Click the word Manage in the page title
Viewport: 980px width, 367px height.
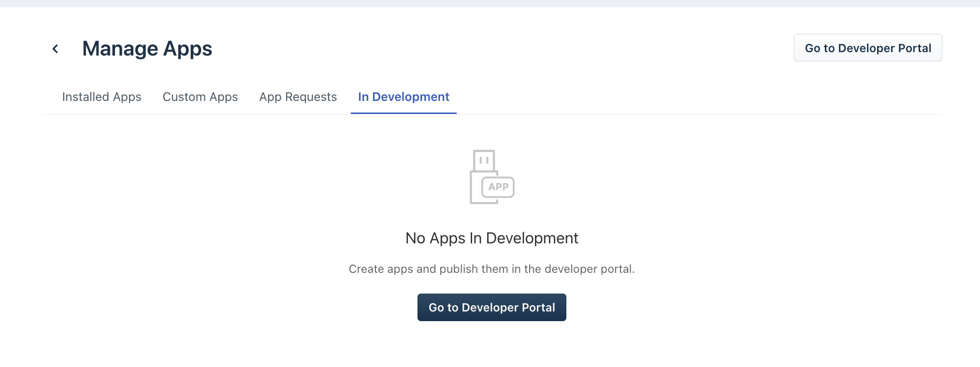point(120,49)
